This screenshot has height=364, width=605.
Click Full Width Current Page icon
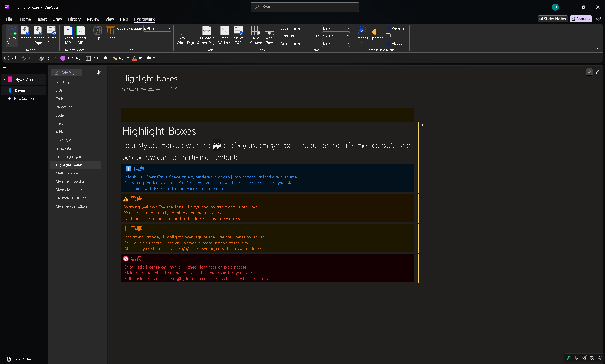click(206, 35)
